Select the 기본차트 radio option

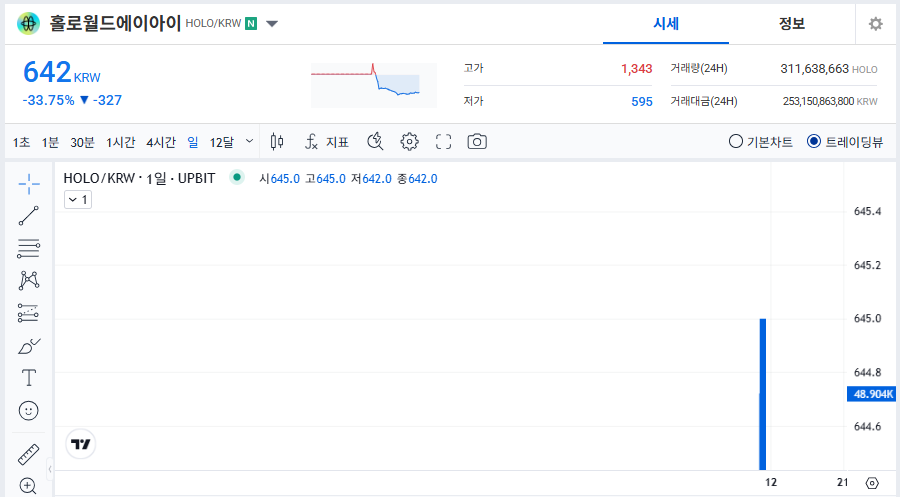pos(761,142)
